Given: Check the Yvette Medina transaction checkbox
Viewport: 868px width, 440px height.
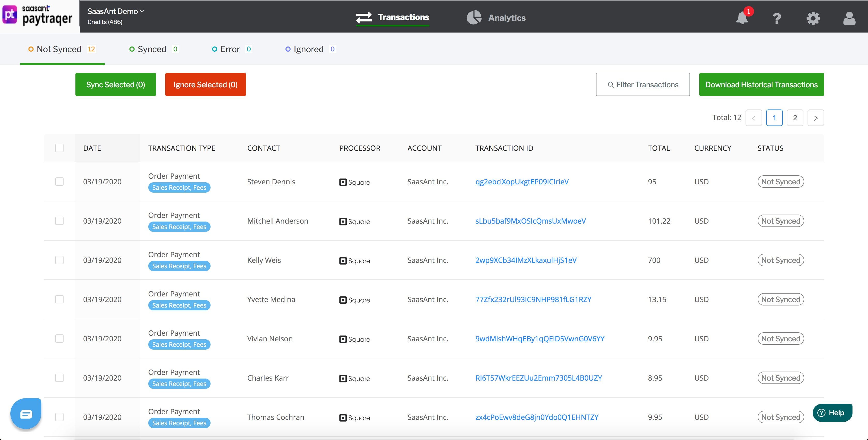Looking at the screenshot, I should coord(59,299).
